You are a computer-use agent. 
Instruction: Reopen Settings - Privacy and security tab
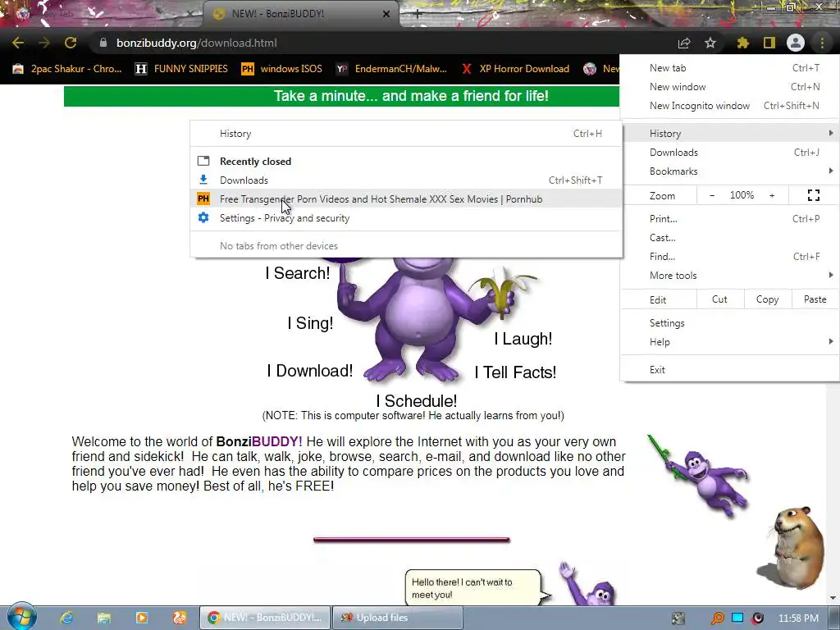click(407, 218)
